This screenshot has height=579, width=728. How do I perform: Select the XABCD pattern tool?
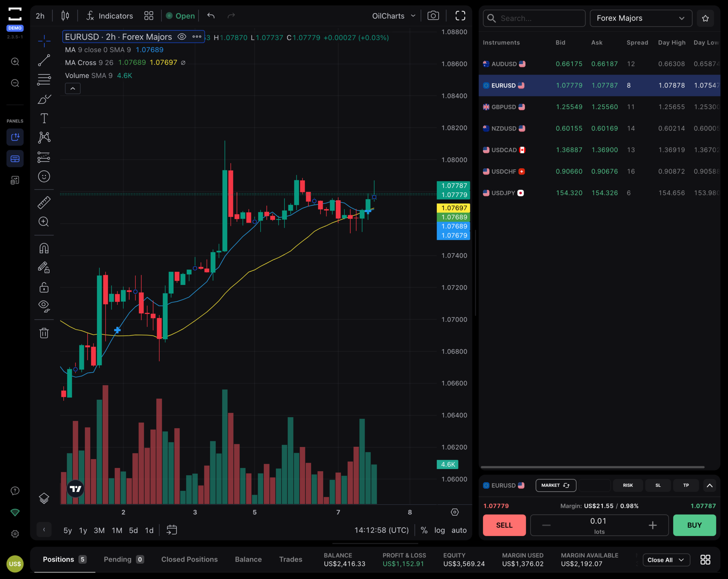pos(44,137)
